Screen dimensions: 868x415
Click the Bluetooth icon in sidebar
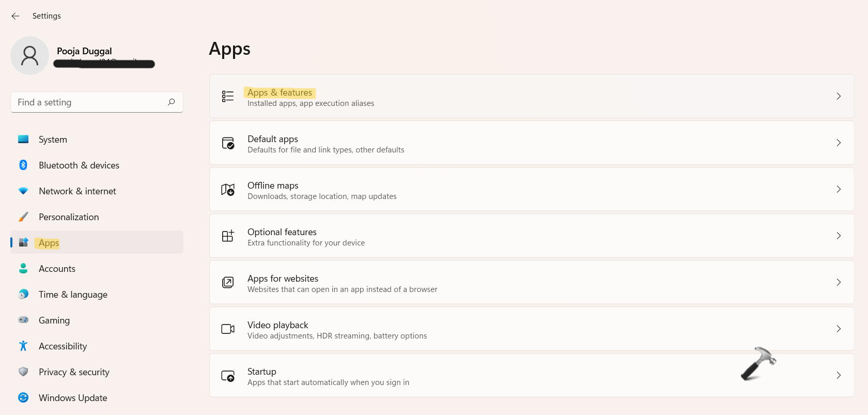23,165
